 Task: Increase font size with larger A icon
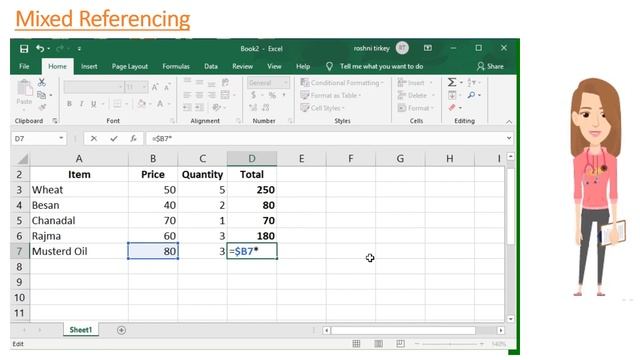(x=155, y=87)
